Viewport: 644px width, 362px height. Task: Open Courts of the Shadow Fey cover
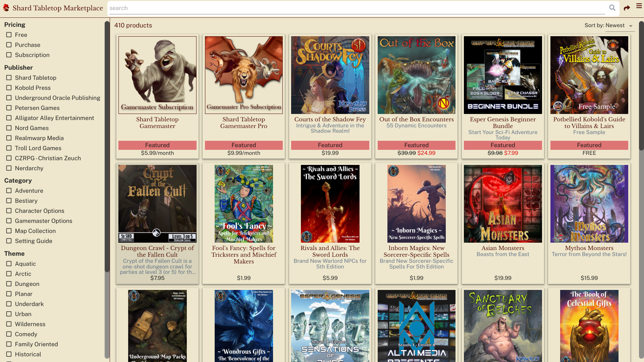(330, 75)
